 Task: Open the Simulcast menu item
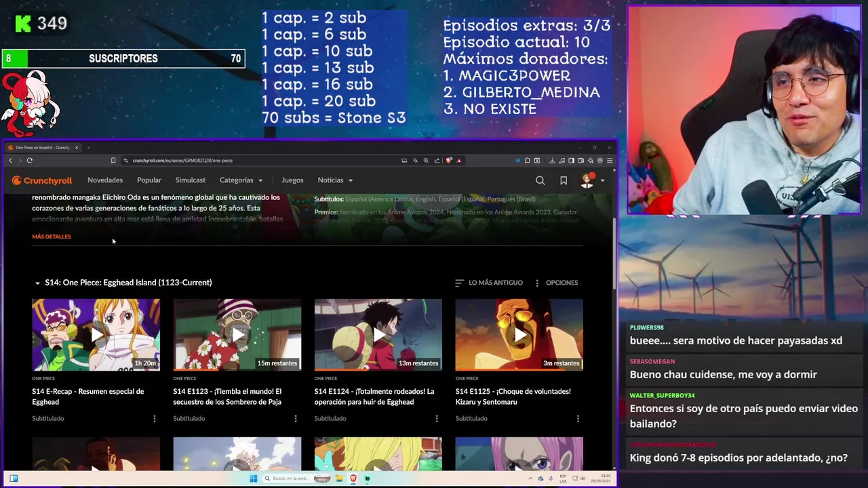coord(191,180)
